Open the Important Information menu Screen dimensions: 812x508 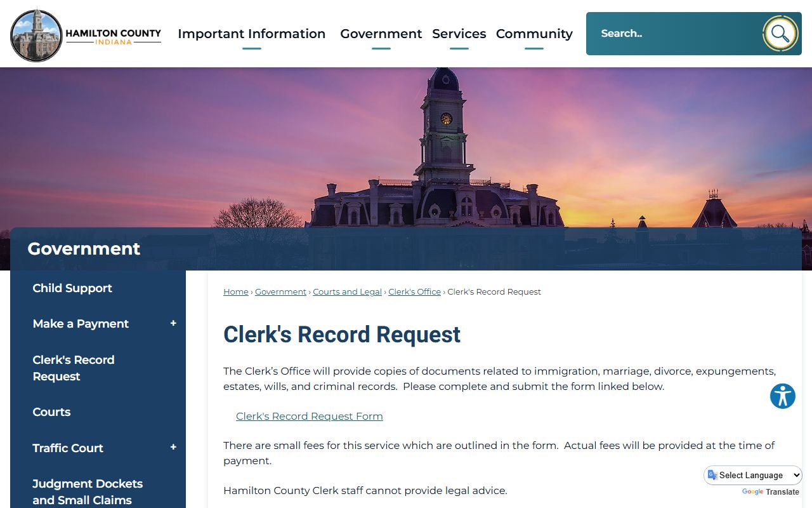pos(251,34)
